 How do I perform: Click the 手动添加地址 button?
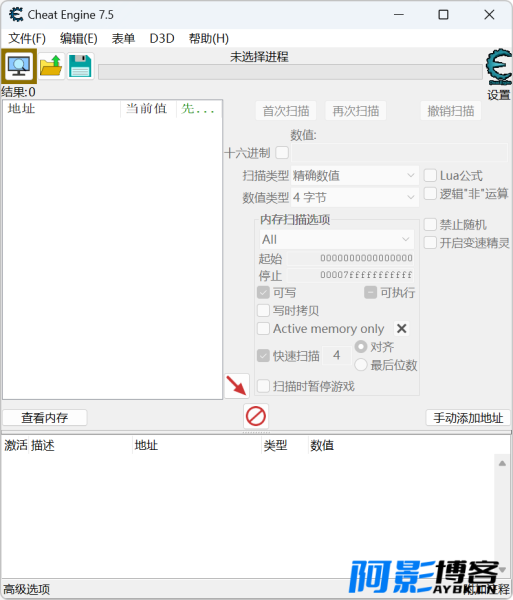pos(468,417)
